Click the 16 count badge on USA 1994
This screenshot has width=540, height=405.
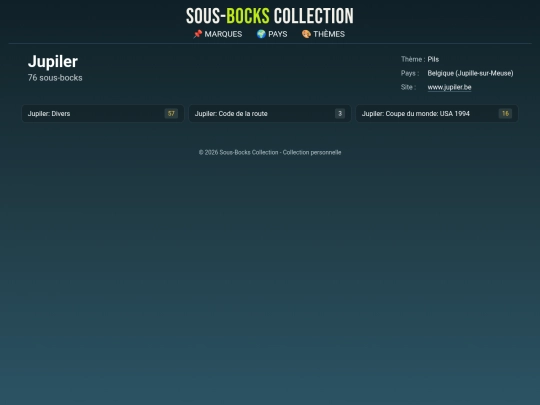tap(505, 113)
